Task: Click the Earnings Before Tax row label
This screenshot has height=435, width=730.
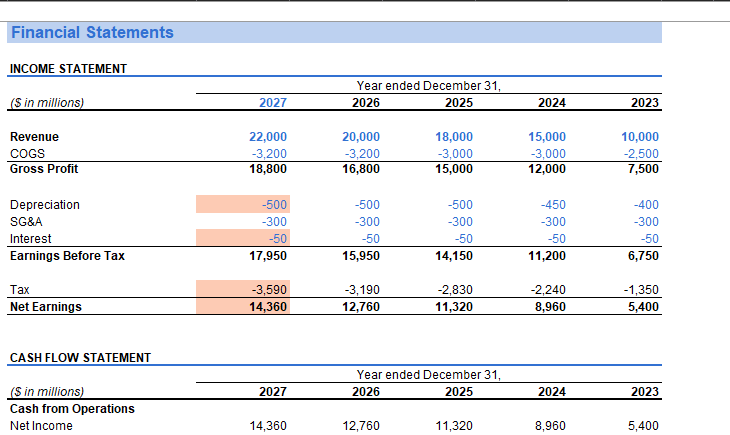Action: tap(68, 256)
